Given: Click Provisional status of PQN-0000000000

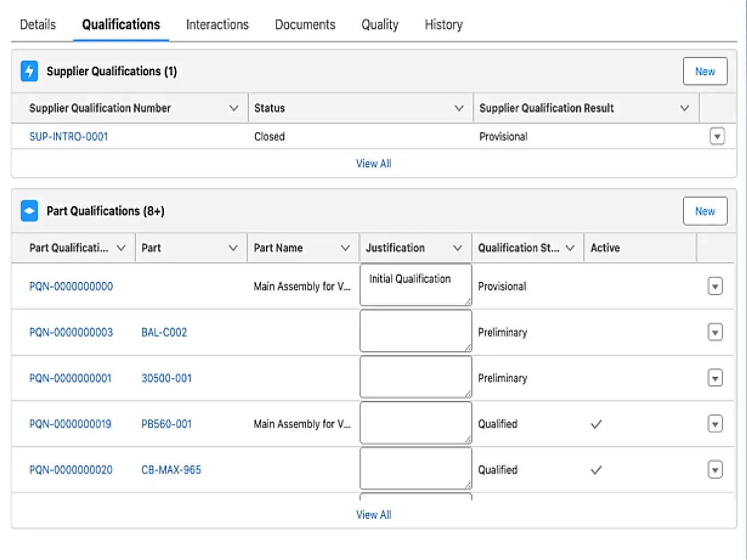Looking at the screenshot, I should pos(502,286).
